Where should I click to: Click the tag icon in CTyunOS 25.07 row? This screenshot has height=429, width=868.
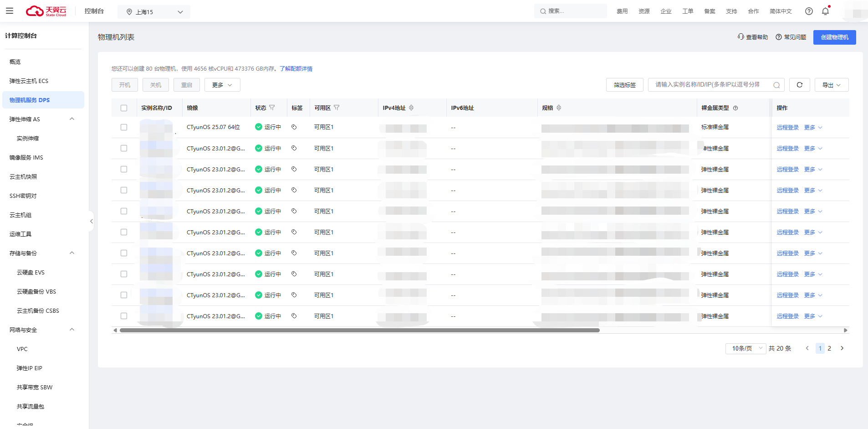[294, 127]
